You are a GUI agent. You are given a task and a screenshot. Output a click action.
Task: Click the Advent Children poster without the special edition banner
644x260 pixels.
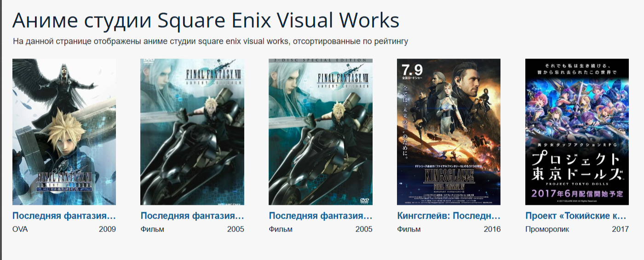pyautogui.click(x=192, y=132)
